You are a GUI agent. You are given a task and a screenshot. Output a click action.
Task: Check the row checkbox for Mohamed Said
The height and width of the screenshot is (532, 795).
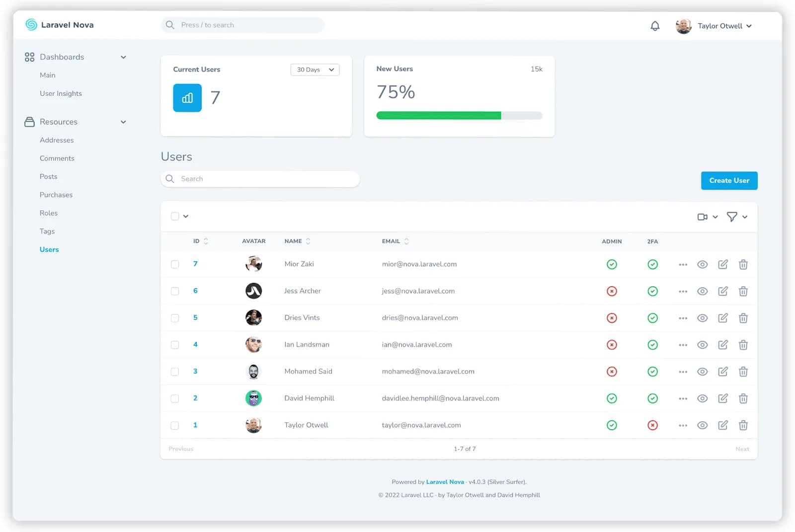pos(175,372)
